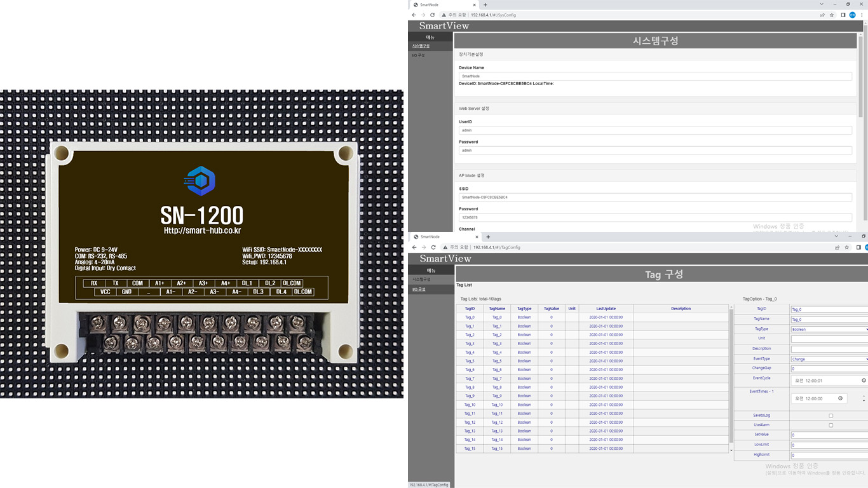This screenshot has width=868, height=488.
Task: Select the SmartNode tab in SysConfig window
Action: (445, 4)
